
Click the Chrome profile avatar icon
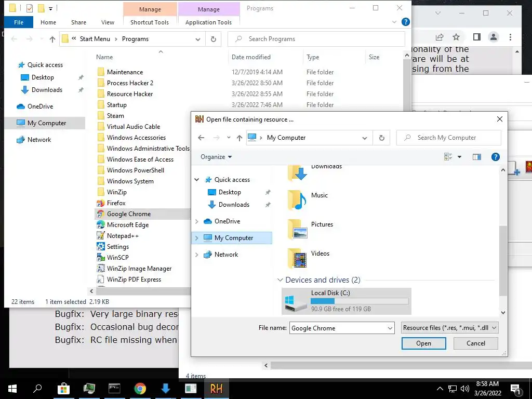(494, 37)
